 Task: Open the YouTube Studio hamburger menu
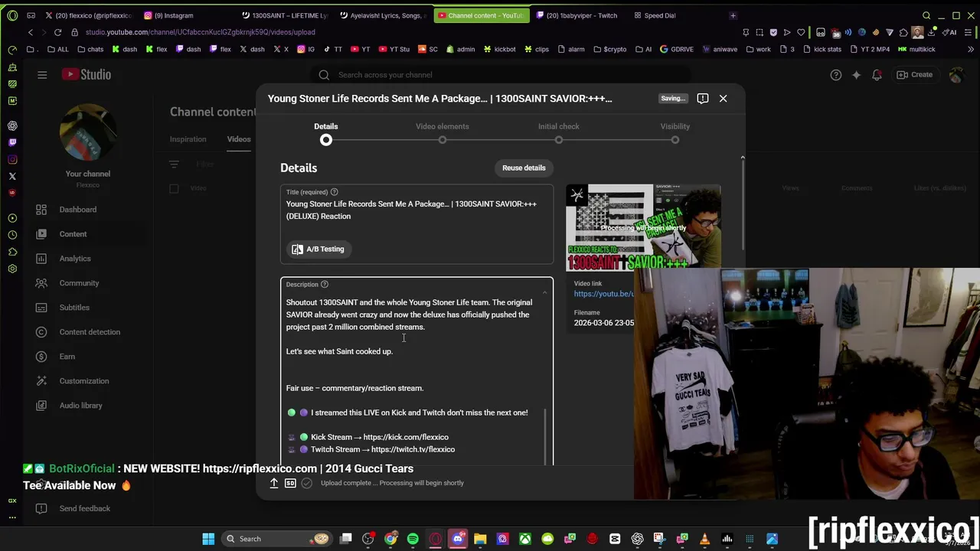click(42, 75)
